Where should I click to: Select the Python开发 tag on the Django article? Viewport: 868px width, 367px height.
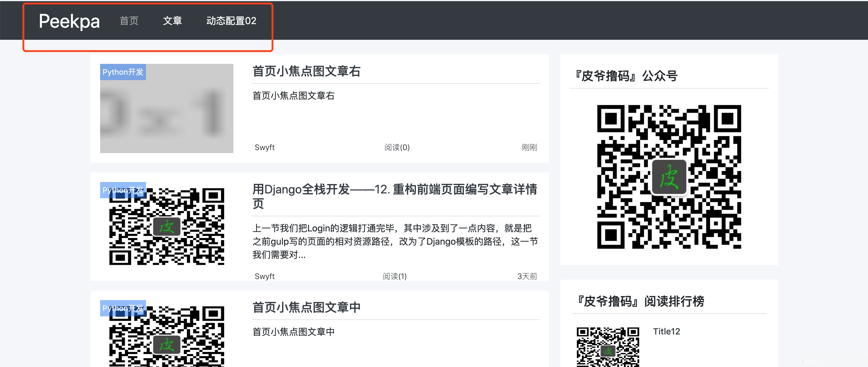123,190
